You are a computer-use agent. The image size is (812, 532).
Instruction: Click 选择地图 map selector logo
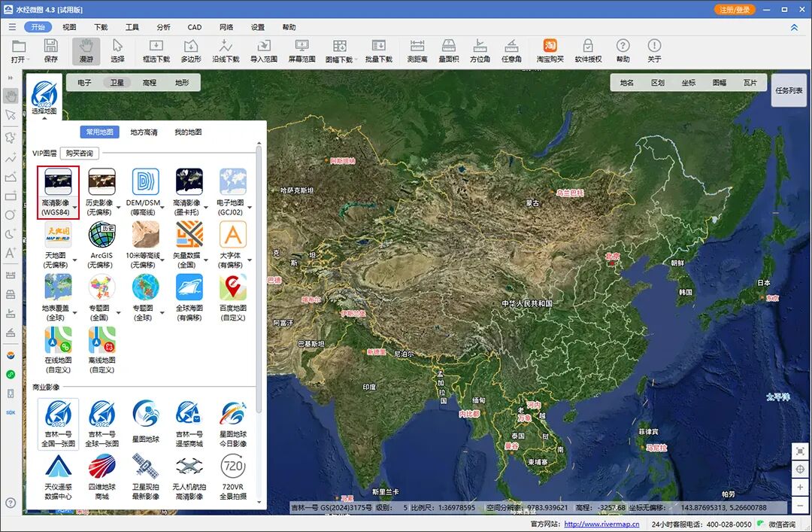pos(44,96)
